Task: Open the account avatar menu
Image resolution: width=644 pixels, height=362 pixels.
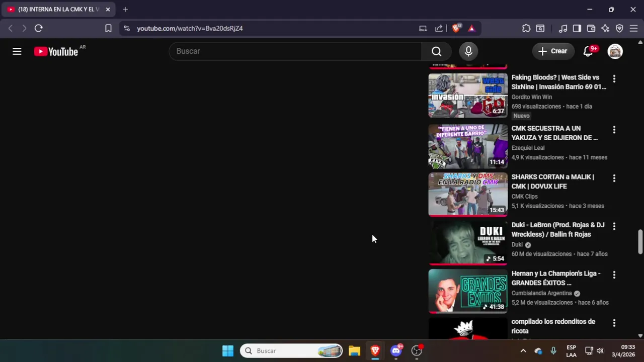Action: point(615,51)
